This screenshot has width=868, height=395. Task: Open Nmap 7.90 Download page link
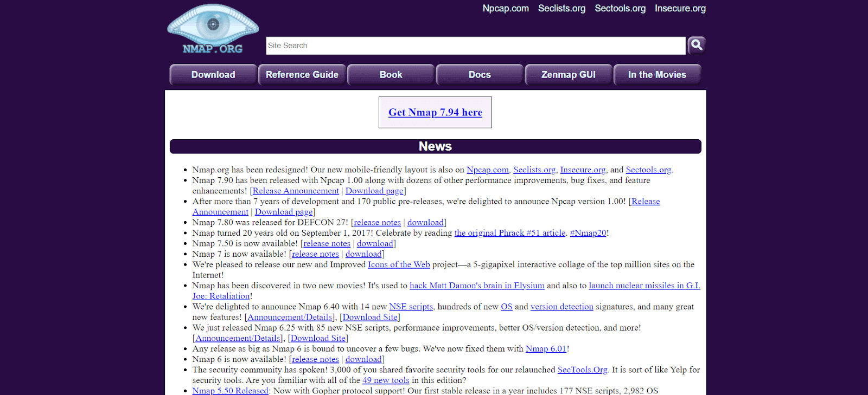374,191
